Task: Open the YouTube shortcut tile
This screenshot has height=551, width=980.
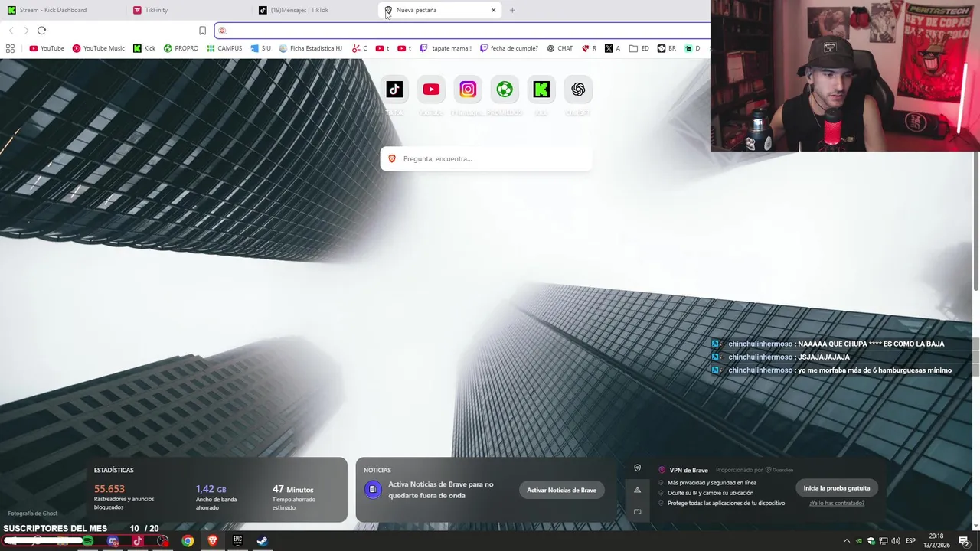Action: 431,90
